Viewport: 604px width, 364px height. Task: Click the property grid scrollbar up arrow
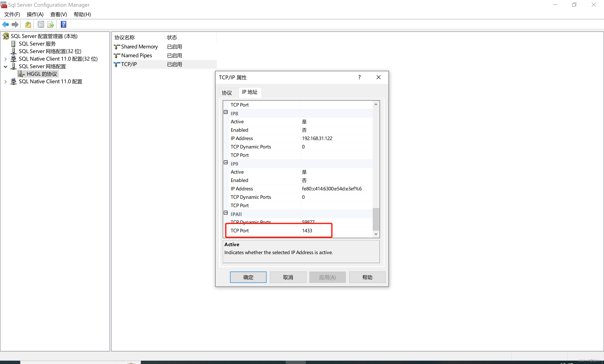376,104
